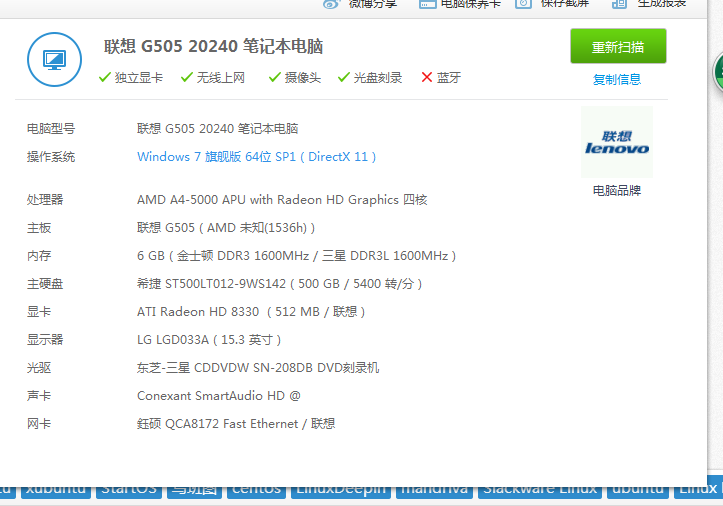Click the 显示器 row label
Image resolution: width=723 pixels, height=506 pixels.
(45, 340)
